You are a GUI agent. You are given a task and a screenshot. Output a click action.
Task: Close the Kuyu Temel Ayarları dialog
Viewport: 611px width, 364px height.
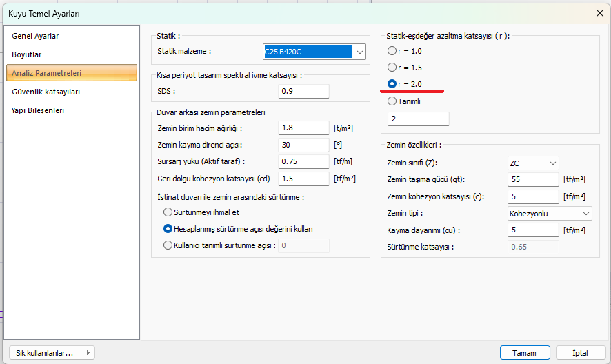click(600, 13)
